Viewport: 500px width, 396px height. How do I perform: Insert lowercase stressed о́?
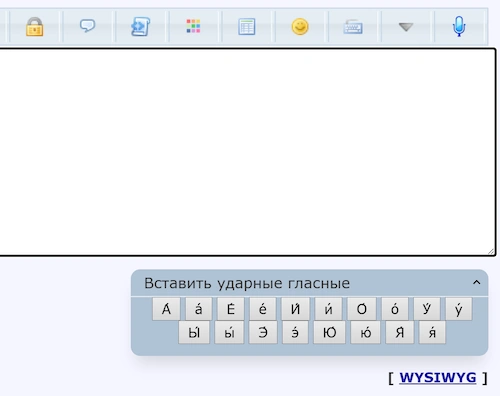395,309
